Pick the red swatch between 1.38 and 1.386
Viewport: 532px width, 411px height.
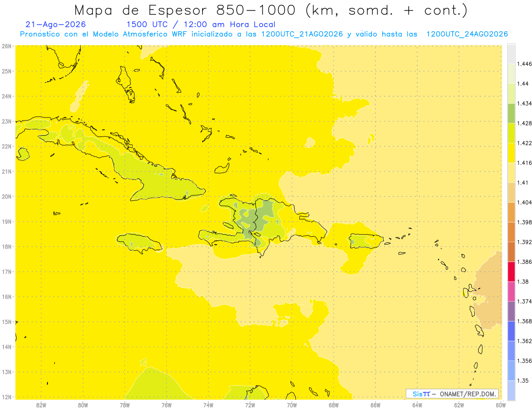pyautogui.click(x=511, y=272)
